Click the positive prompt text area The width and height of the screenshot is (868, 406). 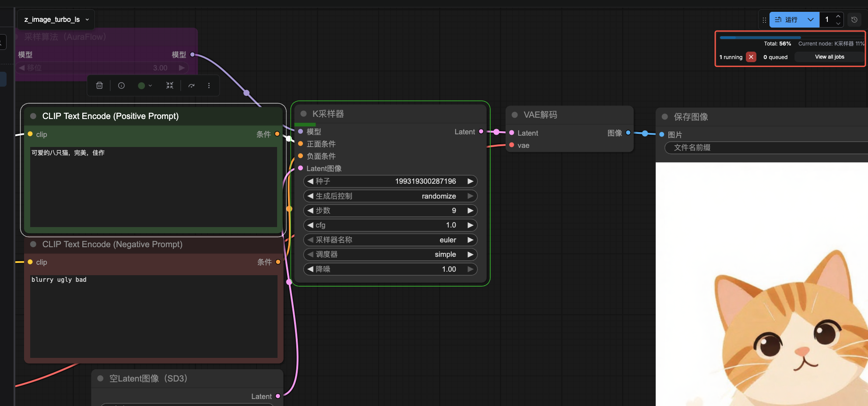(153, 187)
